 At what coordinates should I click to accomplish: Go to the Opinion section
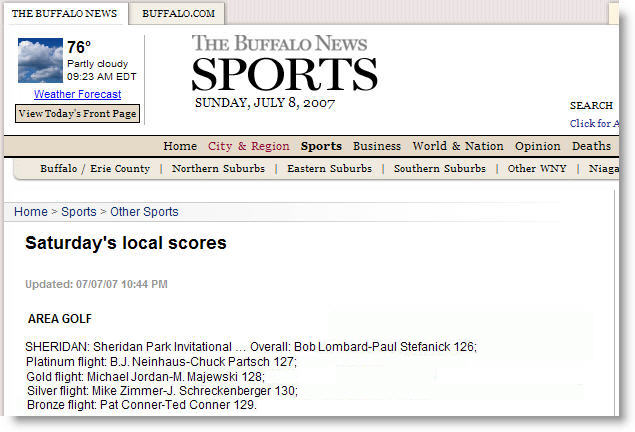click(x=537, y=146)
